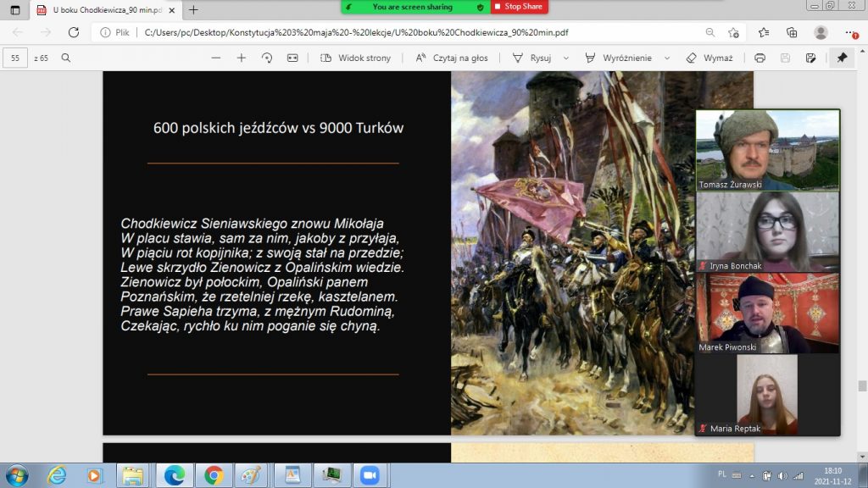This screenshot has width=868, height=488.
Task: Toggle the Wymaż eraser tool
Action: [x=709, y=58]
